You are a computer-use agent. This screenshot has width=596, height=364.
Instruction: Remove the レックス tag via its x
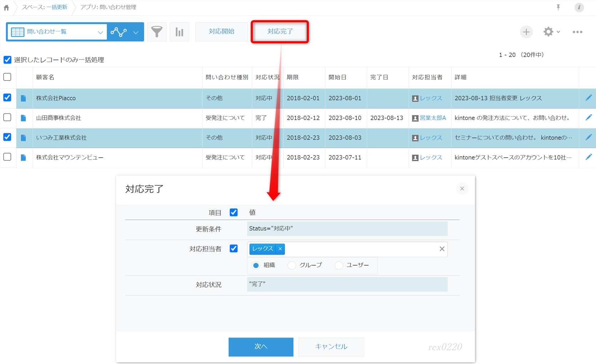coord(280,249)
